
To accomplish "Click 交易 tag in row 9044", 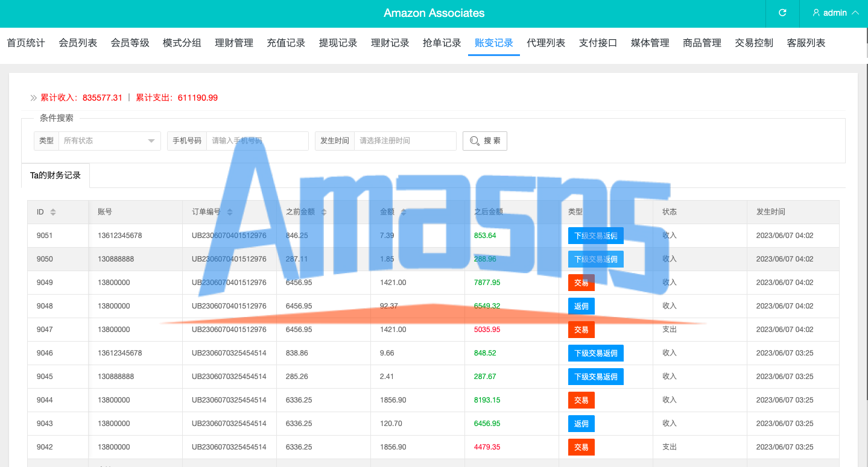I will 581,400.
